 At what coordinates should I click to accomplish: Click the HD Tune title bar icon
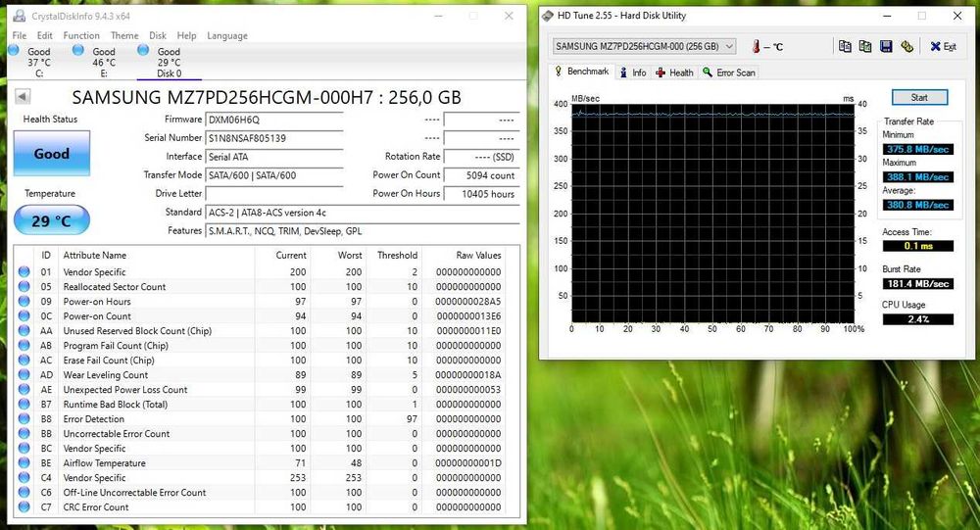(x=548, y=16)
